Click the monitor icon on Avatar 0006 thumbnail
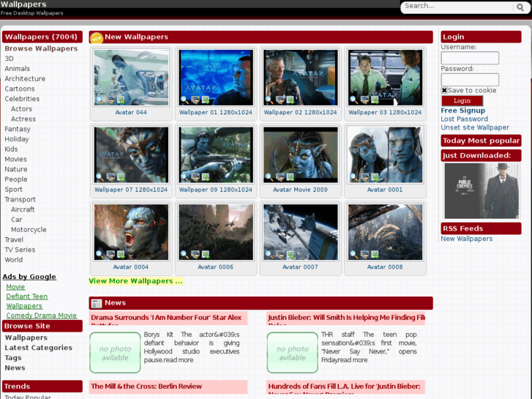This screenshot has width=532, height=399. tap(195, 254)
